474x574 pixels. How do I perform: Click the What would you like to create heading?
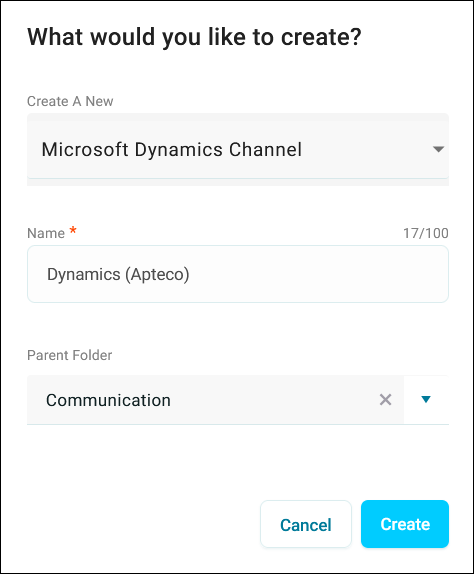point(194,38)
